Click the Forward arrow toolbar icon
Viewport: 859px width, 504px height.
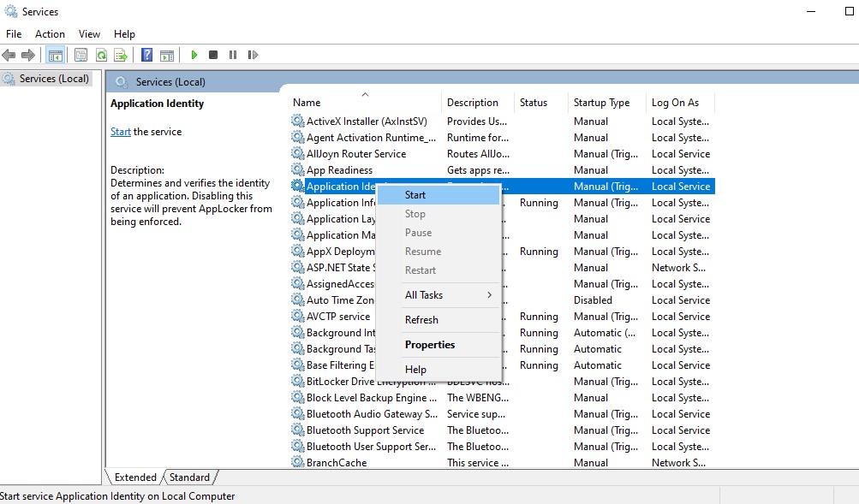tap(28, 55)
